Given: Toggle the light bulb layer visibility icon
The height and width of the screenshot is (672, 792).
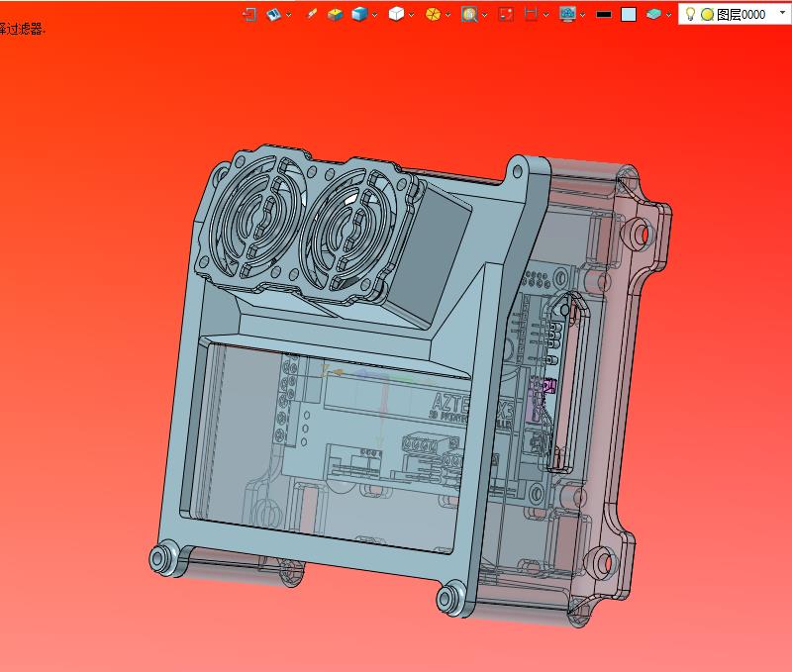Looking at the screenshot, I should [690, 14].
